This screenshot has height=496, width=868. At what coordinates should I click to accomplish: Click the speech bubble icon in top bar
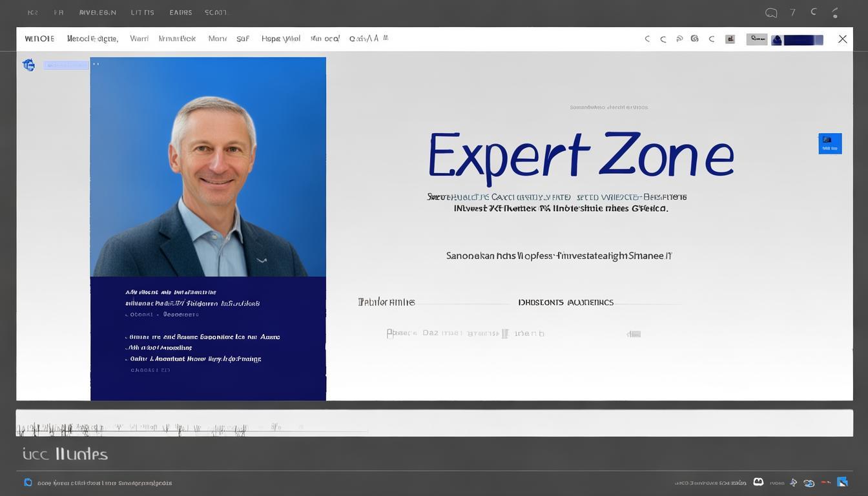tap(770, 12)
